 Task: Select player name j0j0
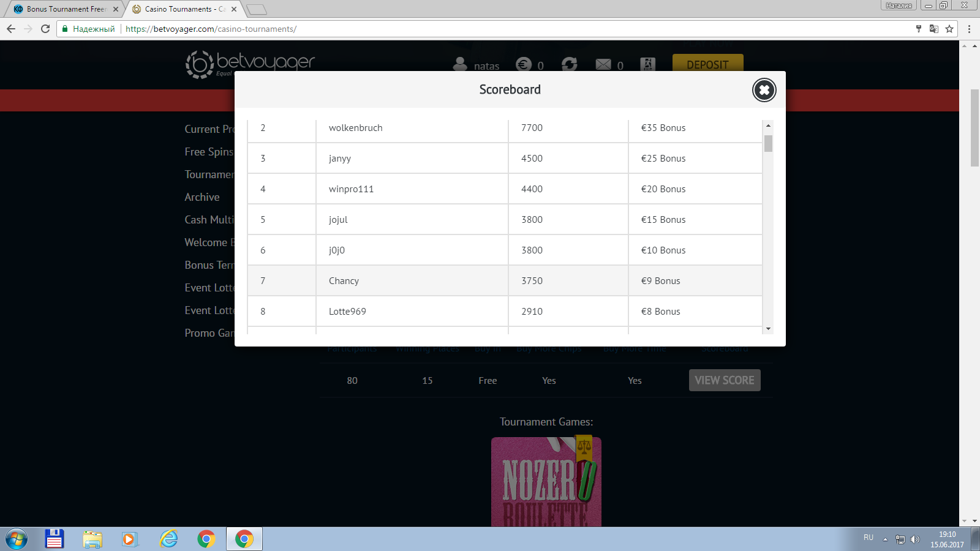337,250
